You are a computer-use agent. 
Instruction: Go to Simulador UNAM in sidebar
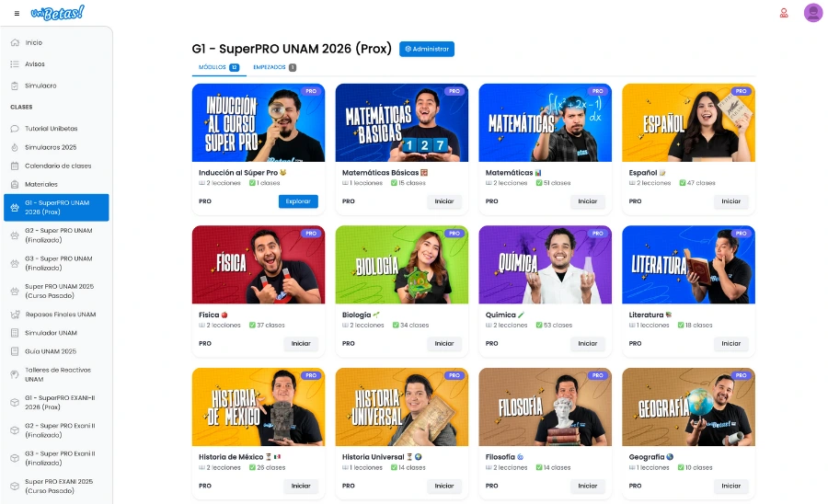51,333
